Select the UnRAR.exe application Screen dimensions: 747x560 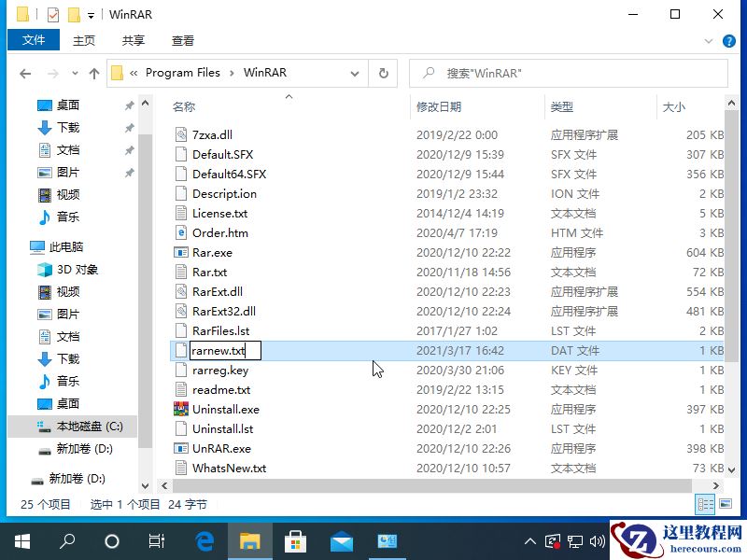[x=220, y=448]
